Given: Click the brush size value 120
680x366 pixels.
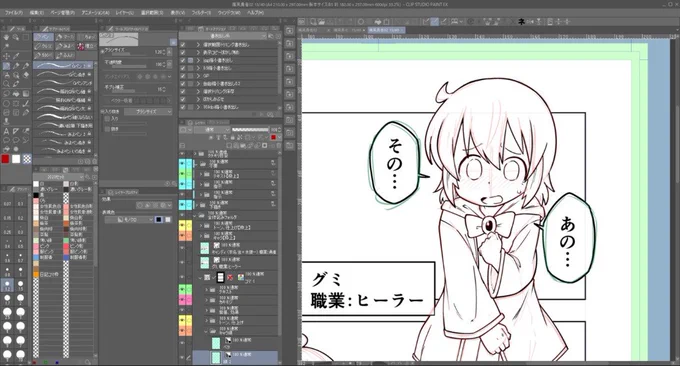Looking at the screenshot, I should coord(159,52).
